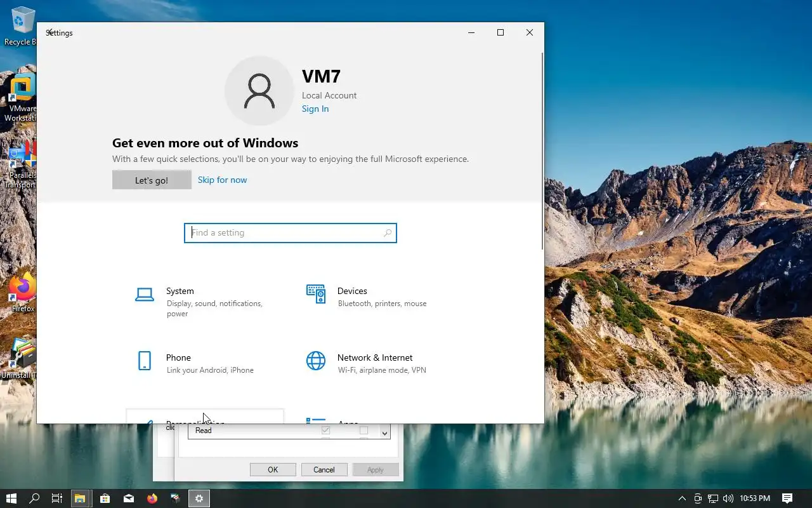Image resolution: width=812 pixels, height=508 pixels.
Task: Open the Action Center notifications icon
Action: 787,498
